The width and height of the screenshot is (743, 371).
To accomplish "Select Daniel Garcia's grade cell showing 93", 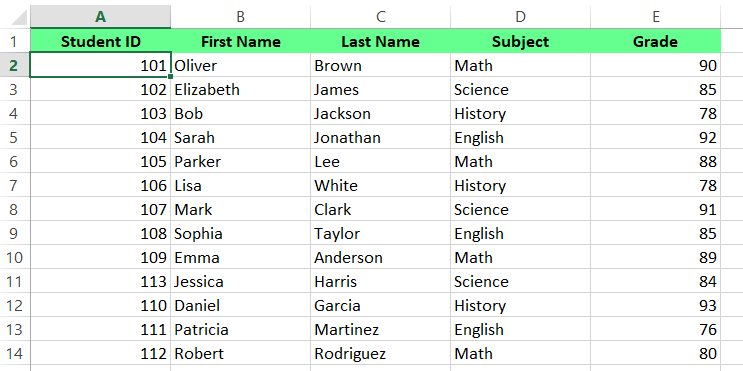I will (x=655, y=306).
